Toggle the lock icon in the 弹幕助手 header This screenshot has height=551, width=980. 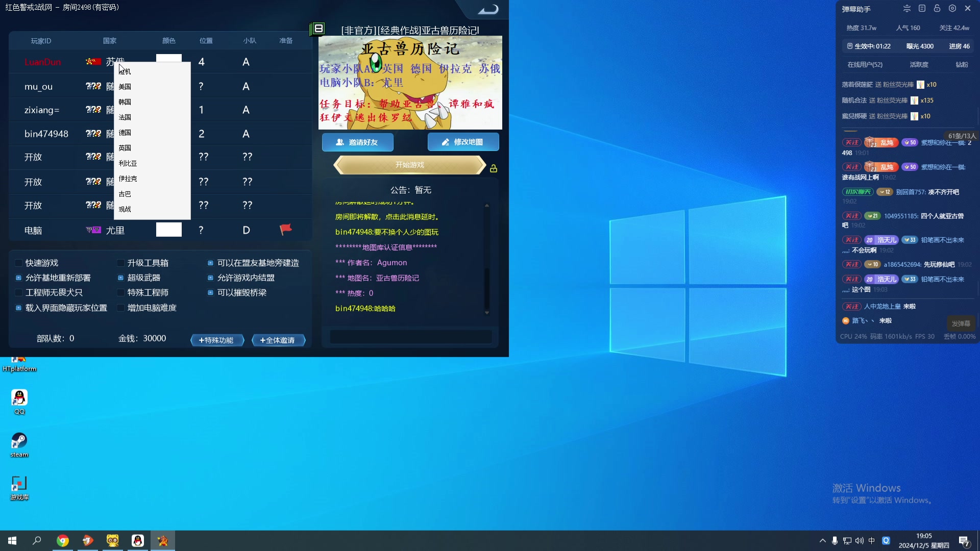click(x=937, y=9)
